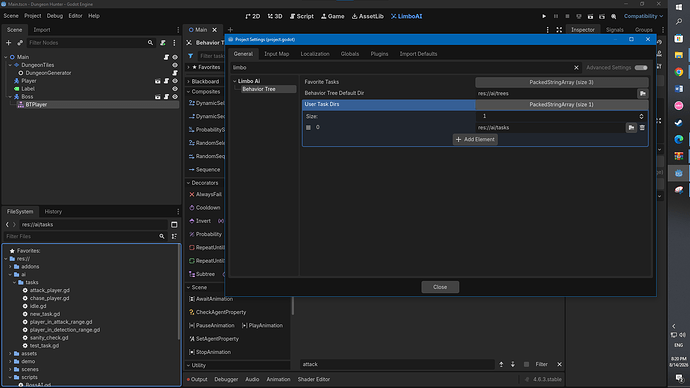Instance a child scene with the link icon
The width and height of the screenshot is (690, 388).
20,43
